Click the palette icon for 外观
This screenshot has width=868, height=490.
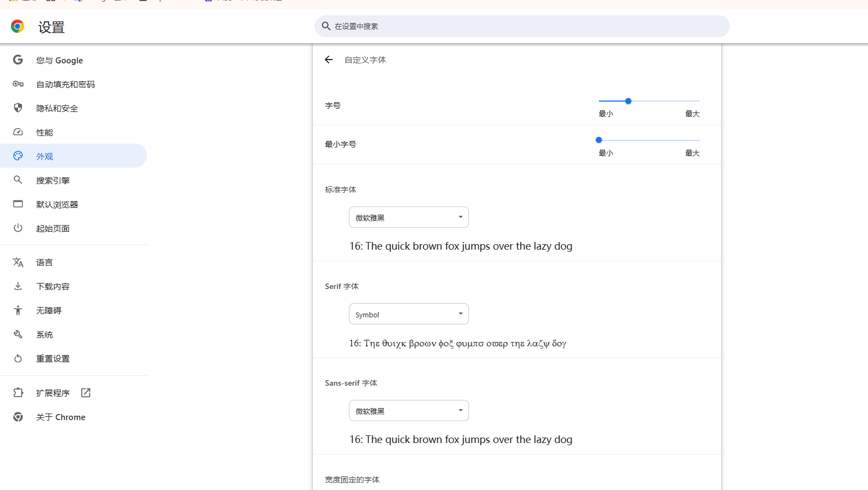[x=18, y=156]
